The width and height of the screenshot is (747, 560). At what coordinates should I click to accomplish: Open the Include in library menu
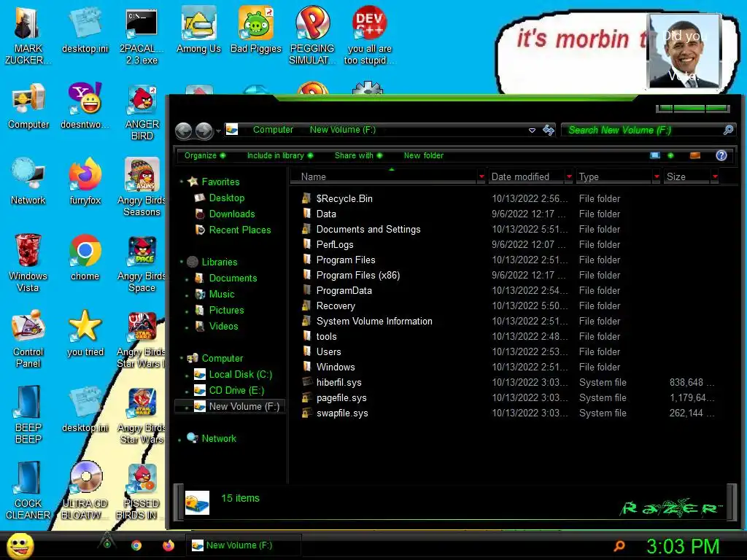pyautogui.click(x=280, y=155)
